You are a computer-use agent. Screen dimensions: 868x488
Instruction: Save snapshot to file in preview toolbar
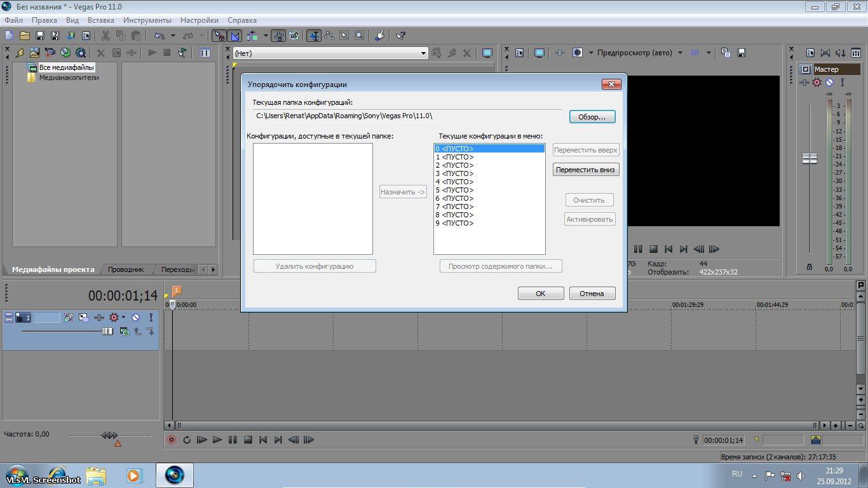[741, 53]
